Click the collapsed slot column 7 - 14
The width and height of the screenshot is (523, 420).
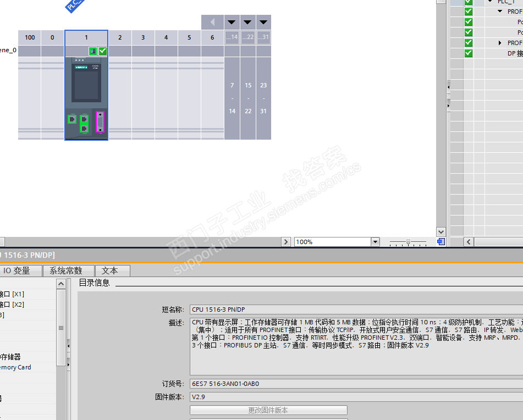pyautogui.click(x=232, y=98)
